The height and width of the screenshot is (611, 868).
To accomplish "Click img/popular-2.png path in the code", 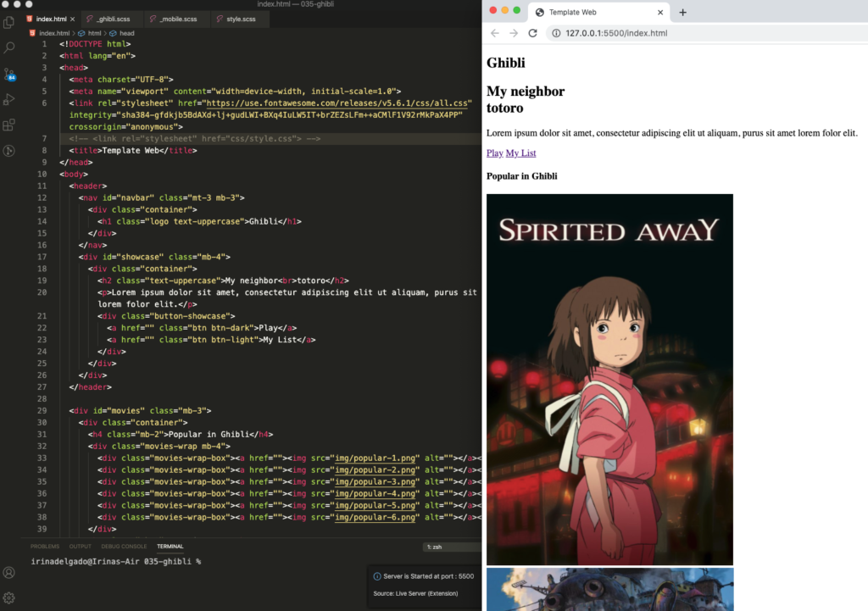I will tap(376, 469).
